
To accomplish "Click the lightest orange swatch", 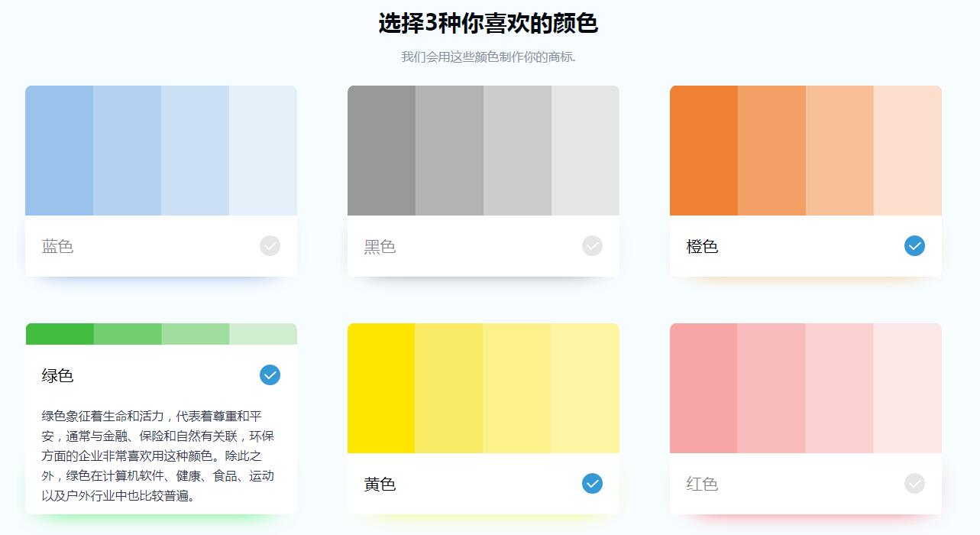I will [907, 151].
